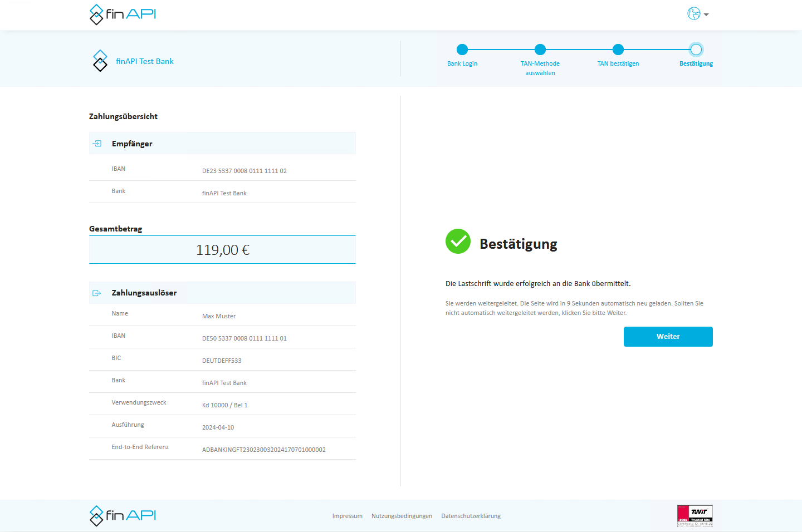The width and height of the screenshot is (802, 532).
Task: Click the finAPI Test Bank diamond logo
Action: coord(100,61)
